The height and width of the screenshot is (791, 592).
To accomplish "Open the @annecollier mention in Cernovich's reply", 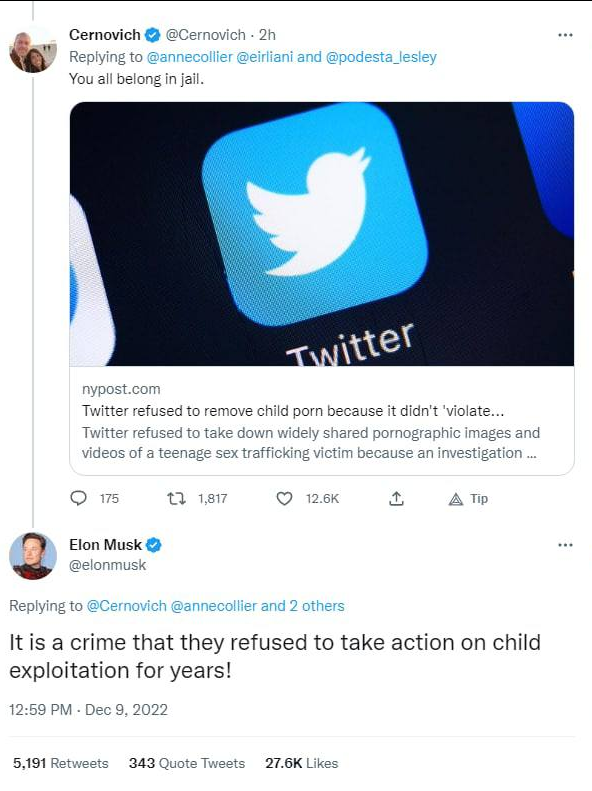I will click(x=190, y=56).
